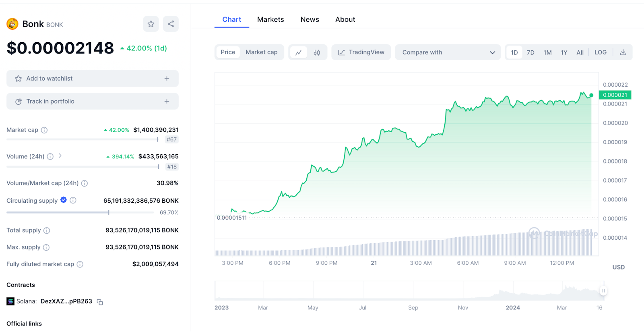Click the timeline range handle

603,291
